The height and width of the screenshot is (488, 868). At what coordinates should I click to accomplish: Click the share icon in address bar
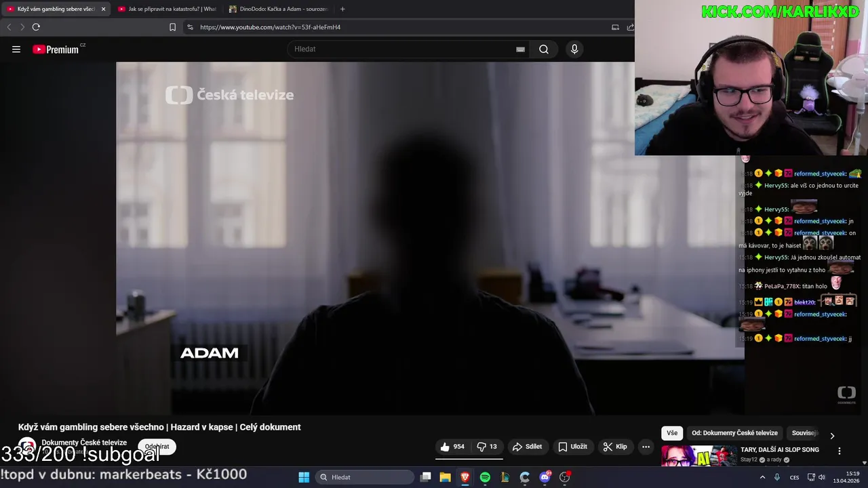pos(631,27)
